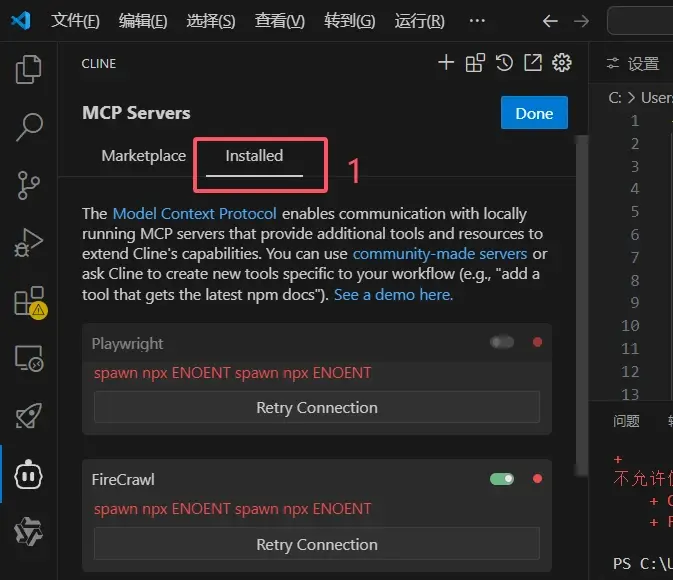
Task: Open the Model Context Protocol link
Action: tap(194, 213)
